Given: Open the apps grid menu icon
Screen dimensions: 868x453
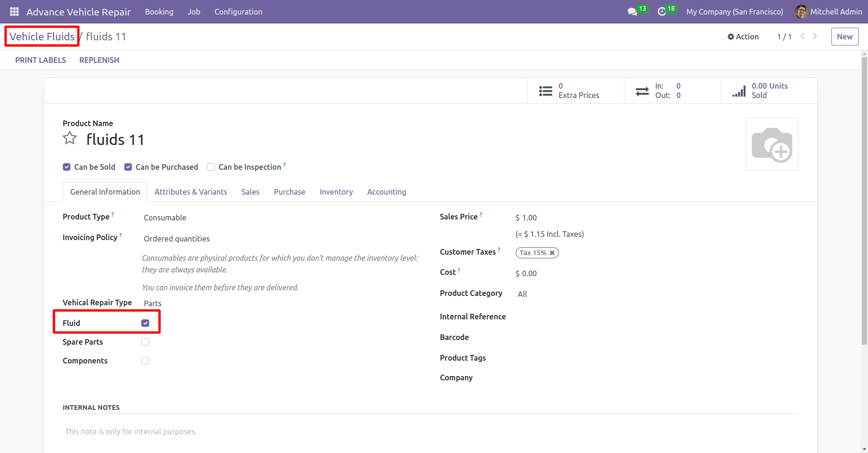Looking at the screenshot, I should [x=14, y=12].
